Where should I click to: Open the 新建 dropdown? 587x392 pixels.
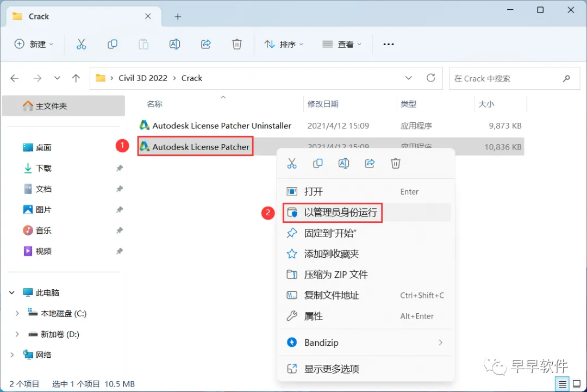34,44
